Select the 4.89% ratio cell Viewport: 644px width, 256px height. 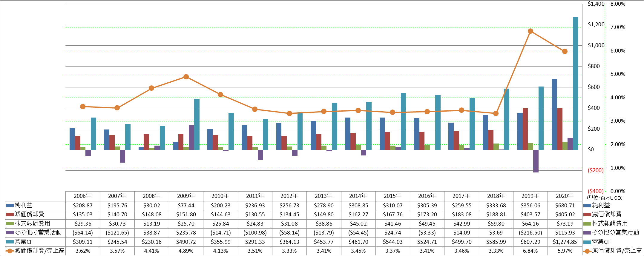186,251
